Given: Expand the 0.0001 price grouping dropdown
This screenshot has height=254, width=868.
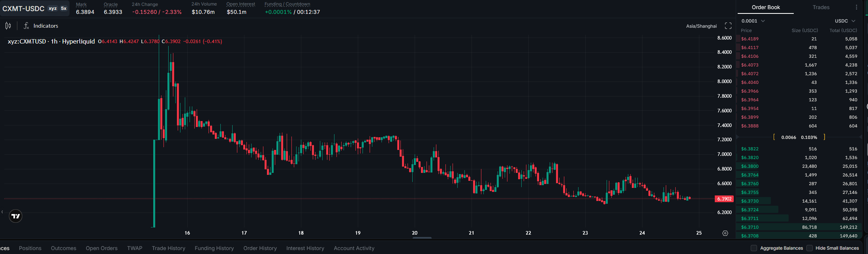Looking at the screenshot, I should (x=753, y=21).
